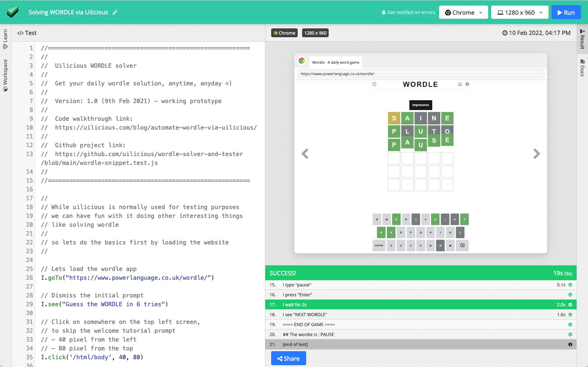Screen dimensions: 588x367
Task: Open the Learn side tab
Action: click(x=5, y=39)
